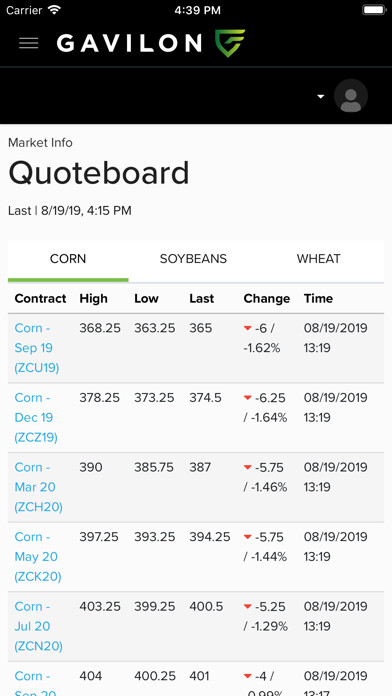The width and height of the screenshot is (392, 696).
Task: Tap red down arrow for Jul 20 change
Action: pyautogui.click(x=248, y=607)
